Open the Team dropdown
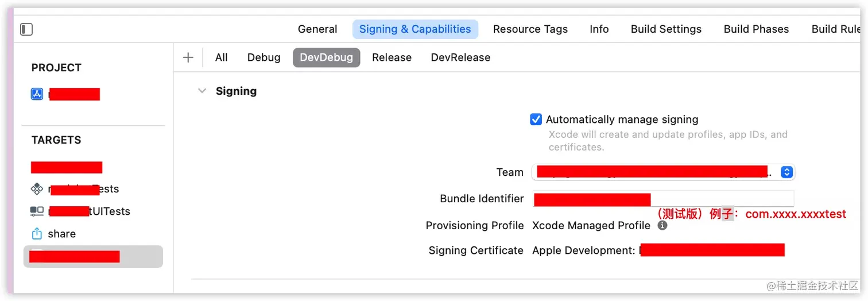Image resolution: width=868 pixels, height=301 pixels. tap(663, 172)
